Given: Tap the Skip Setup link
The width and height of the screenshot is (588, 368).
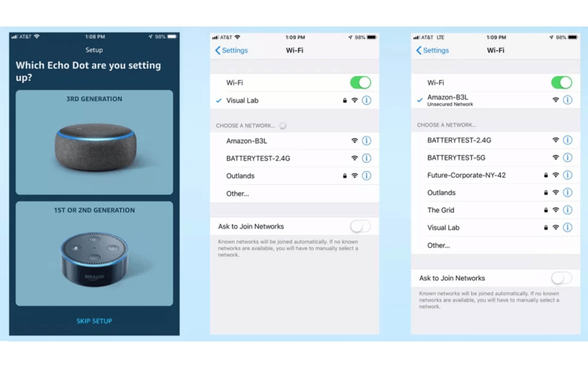Looking at the screenshot, I should coord(94,321).
